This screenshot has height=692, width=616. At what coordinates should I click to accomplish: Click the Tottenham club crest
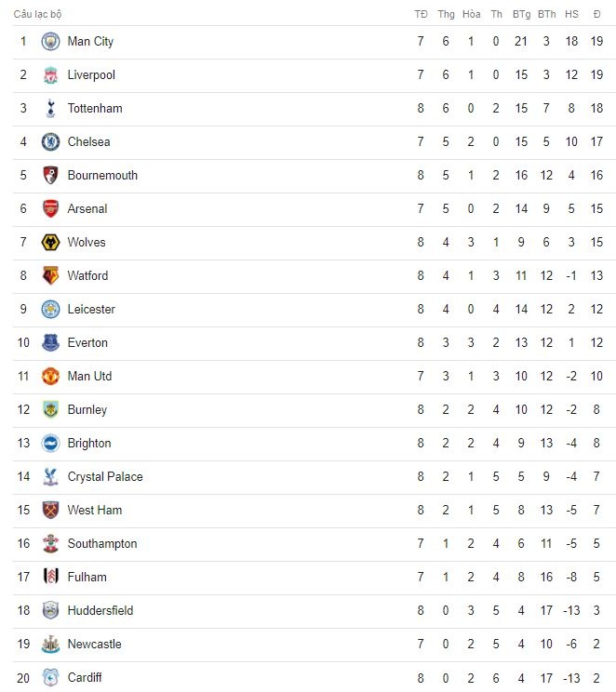50,109
